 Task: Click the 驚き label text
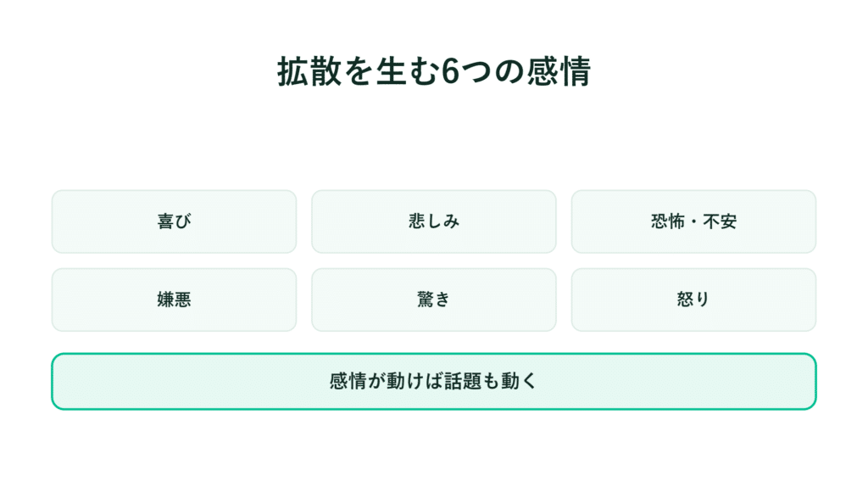433,300
